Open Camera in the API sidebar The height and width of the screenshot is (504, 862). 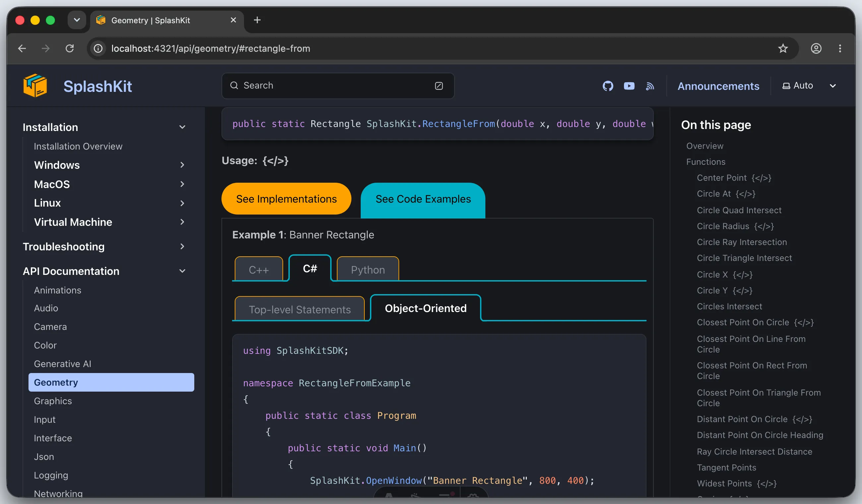(50, 327)
